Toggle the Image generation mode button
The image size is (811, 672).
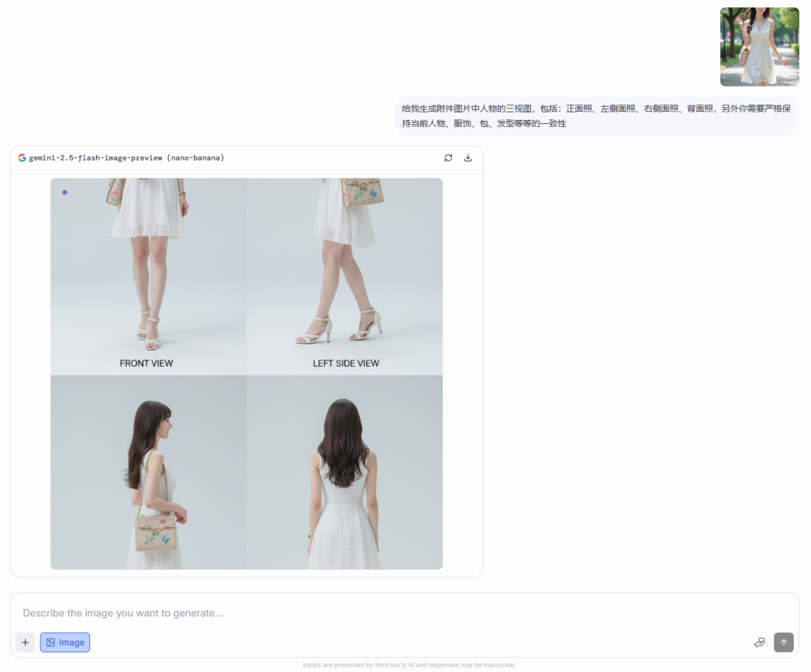coord(65,643)
